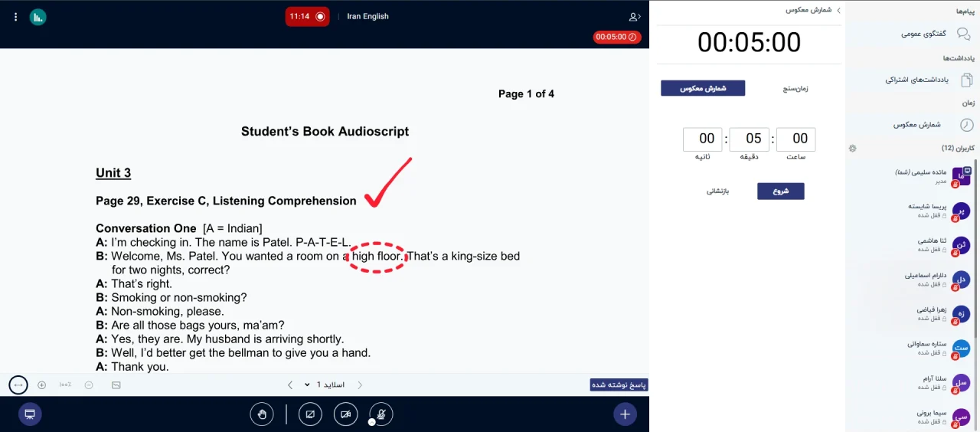Raise hand using the hand icon
980x432 pixels.
pos(262,414)
